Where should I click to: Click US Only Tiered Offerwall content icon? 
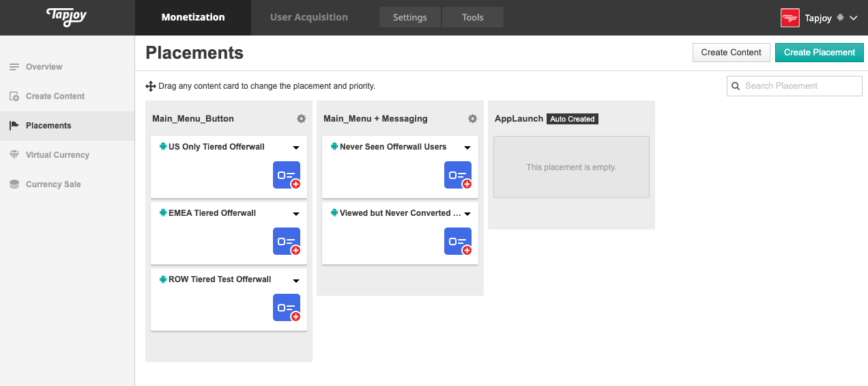(x=287, y=175)
